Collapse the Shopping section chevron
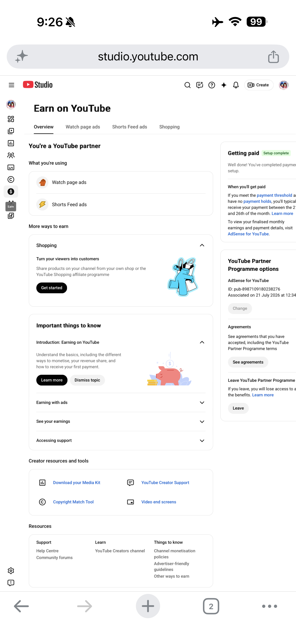The image size is (296, 644). click(202, 245)
